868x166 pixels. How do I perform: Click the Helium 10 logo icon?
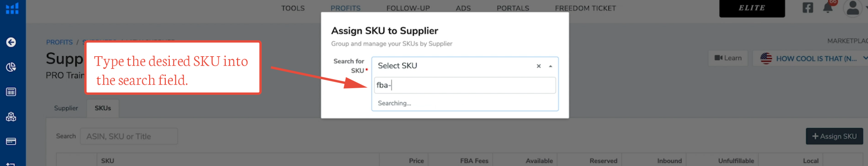click(x=12, y=8)
